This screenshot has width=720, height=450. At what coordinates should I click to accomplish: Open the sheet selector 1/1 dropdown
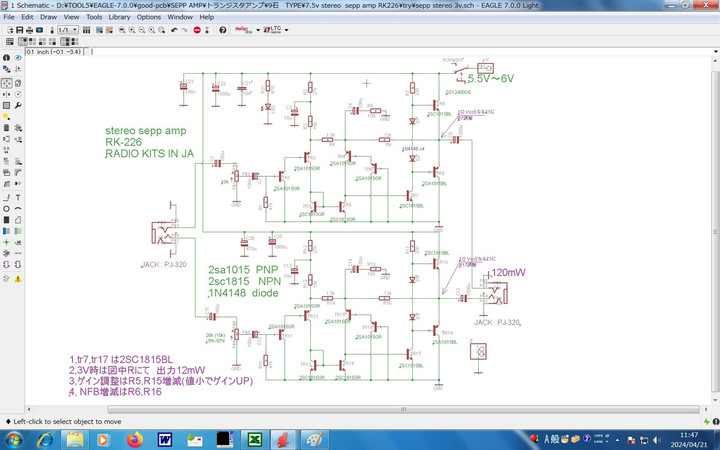point(69,30)
